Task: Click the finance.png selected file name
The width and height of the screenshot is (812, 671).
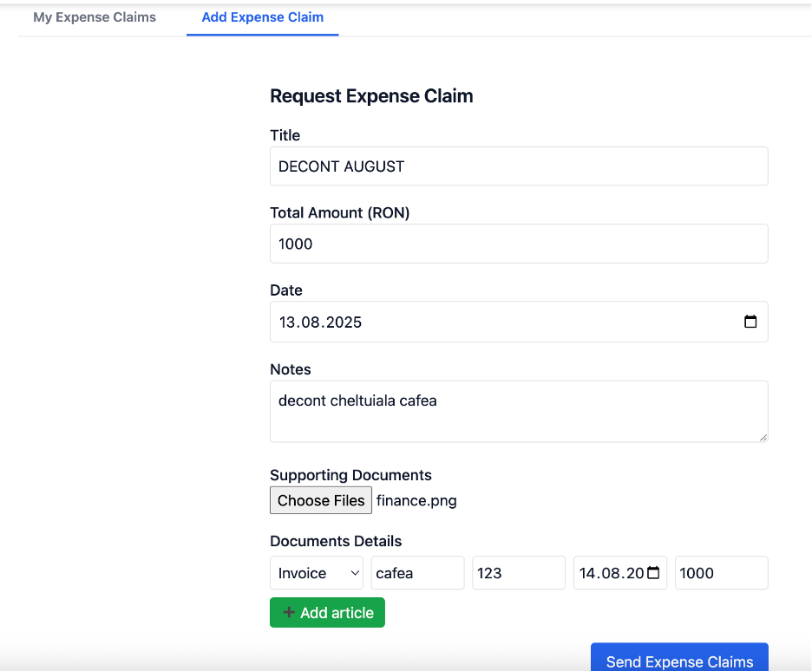Action: 416,500
